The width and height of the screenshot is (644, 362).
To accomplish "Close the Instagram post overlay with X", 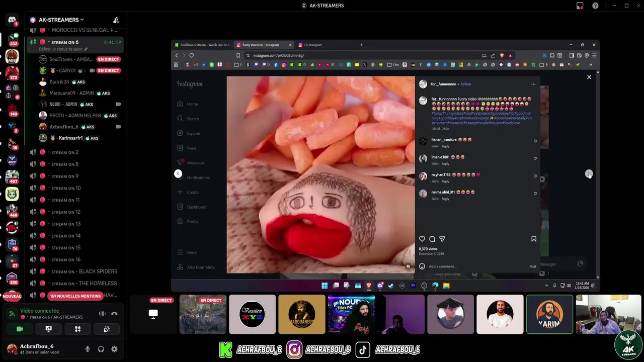I will 589,77.
